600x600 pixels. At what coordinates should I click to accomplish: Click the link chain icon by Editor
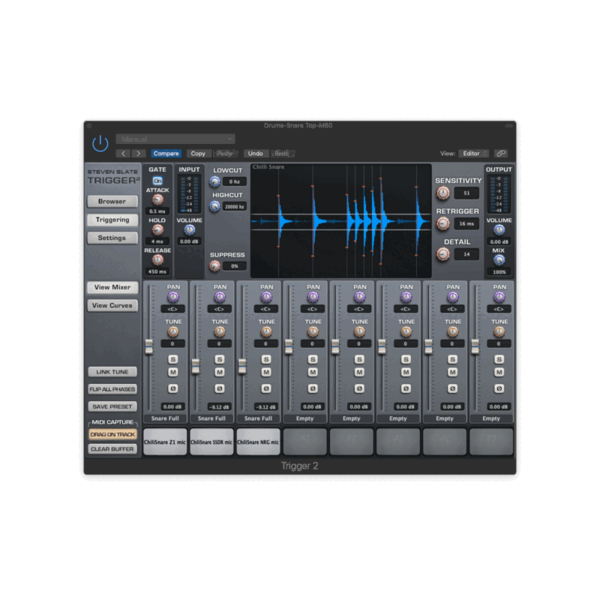(x=501, y=153)
